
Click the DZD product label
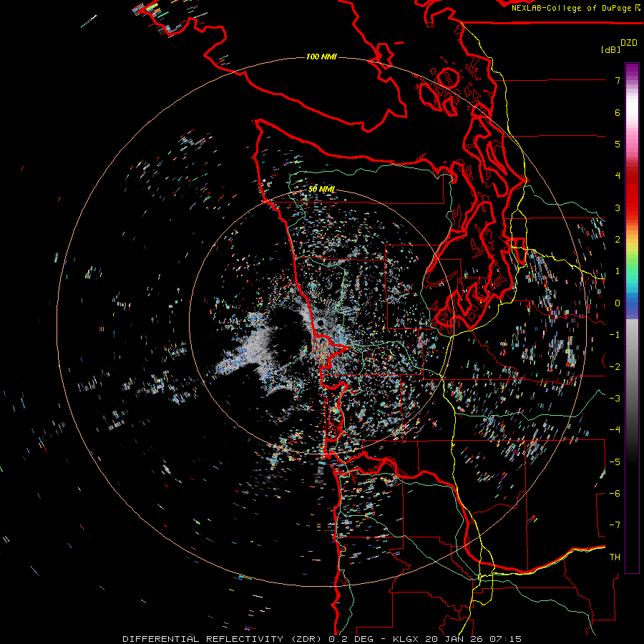(629, 43)
